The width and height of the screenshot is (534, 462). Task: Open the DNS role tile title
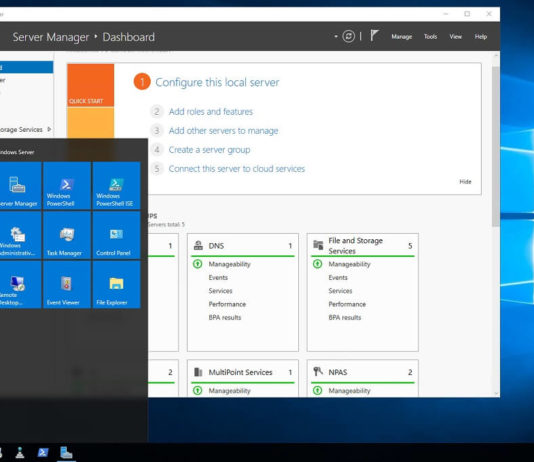pos(216,245)
